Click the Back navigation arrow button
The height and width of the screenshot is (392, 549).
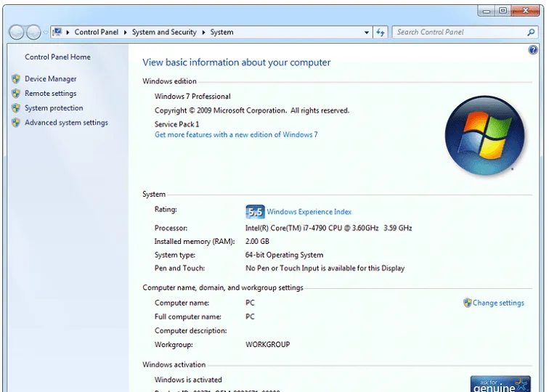(x=17, y=33)
